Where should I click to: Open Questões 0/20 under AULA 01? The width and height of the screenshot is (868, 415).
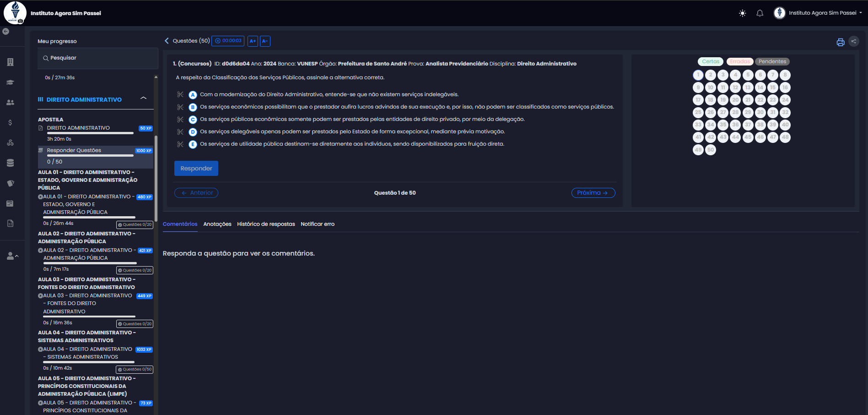coord(135,224)
